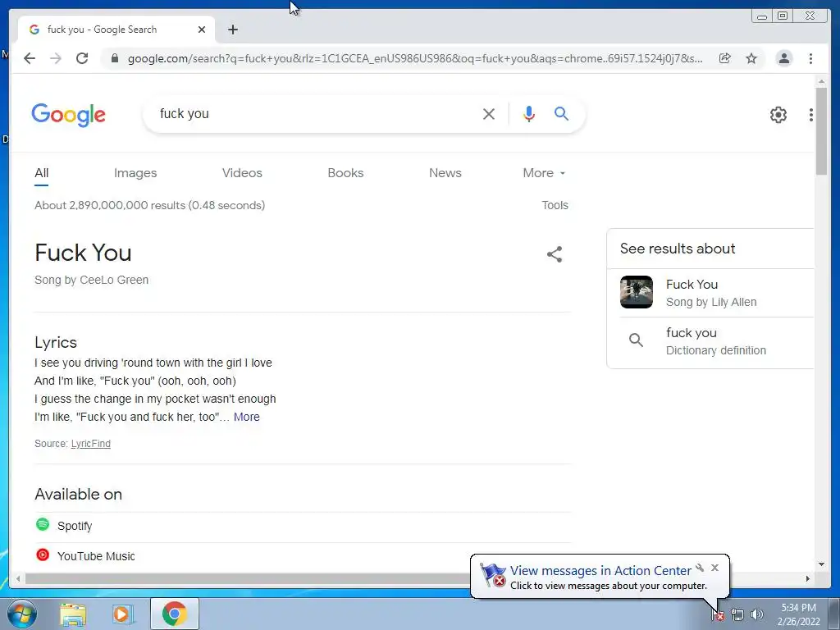Image resolution: width=840 pixels, height=630 pixels.
Task: Open network tray icon
Action: coord(737,615)
